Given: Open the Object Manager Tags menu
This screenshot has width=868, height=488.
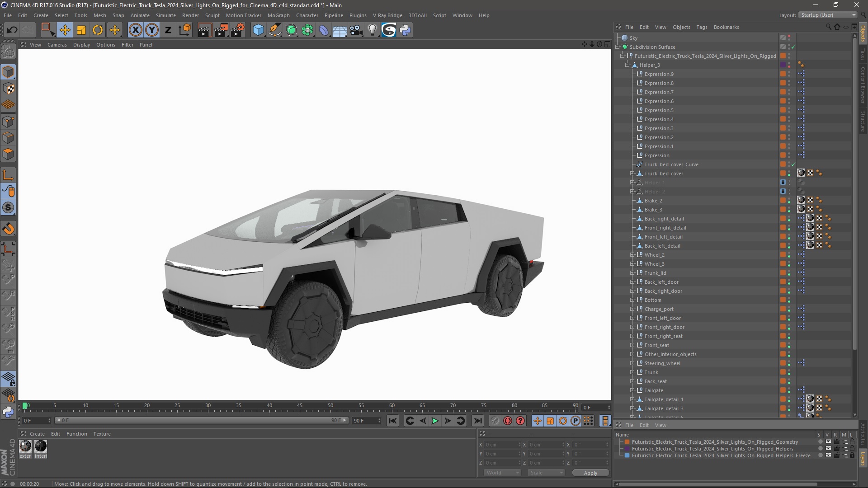Looking at the screenshot, I should 702,27.
